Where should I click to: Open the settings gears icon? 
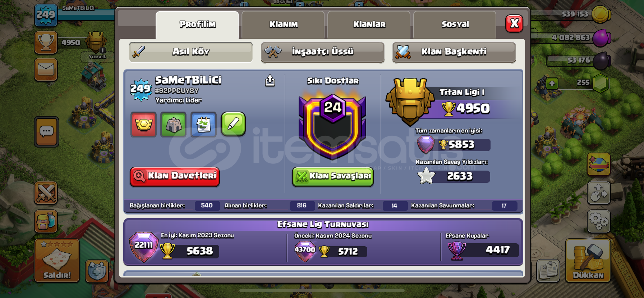click(x=599, y=221)
